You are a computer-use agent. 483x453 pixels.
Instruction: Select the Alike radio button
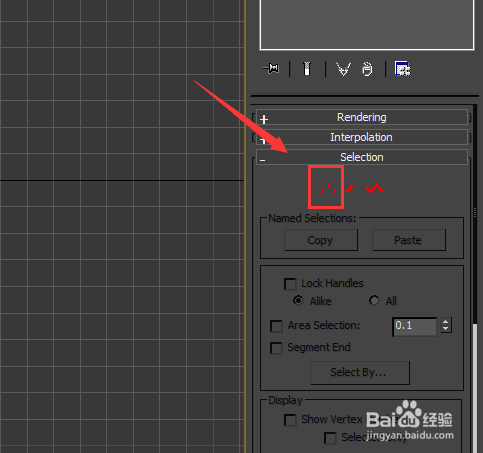coord(298,301)
